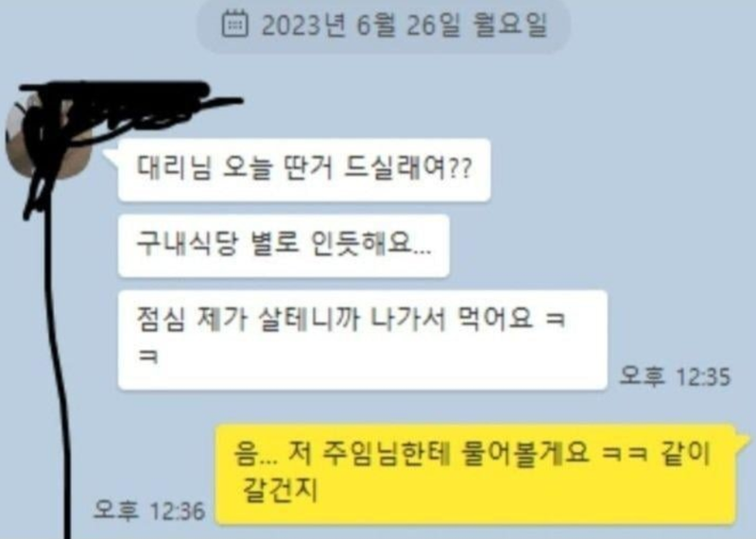Open the sender's profile picture
756x539 pixels.
point(48,136)
